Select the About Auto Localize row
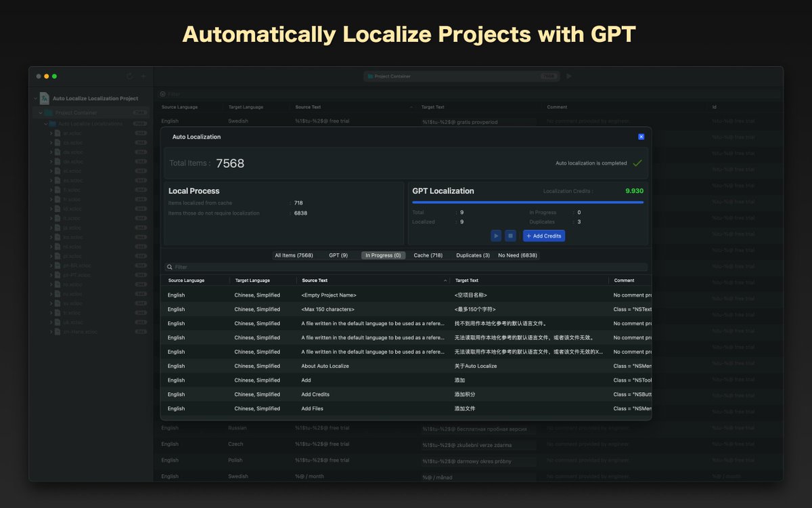This screenshot has height=508, width=812. 406,366
